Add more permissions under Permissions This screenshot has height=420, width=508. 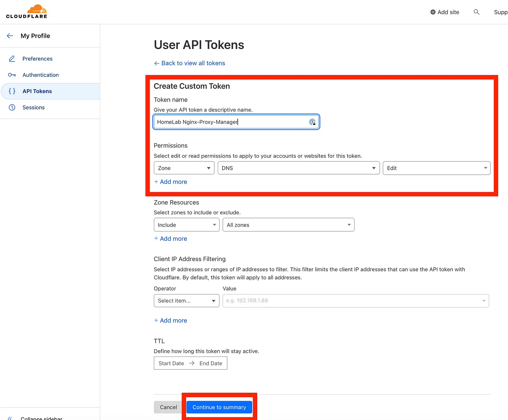point(171,182)
